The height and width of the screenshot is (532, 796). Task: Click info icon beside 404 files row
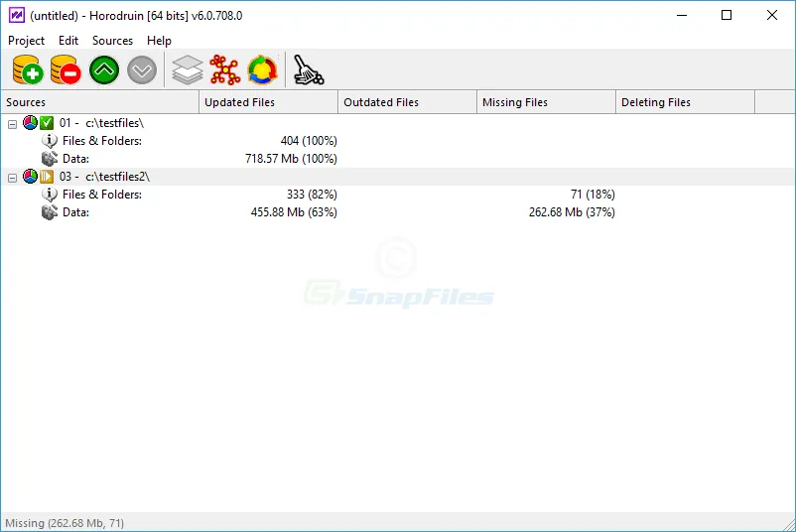[50, 140]
